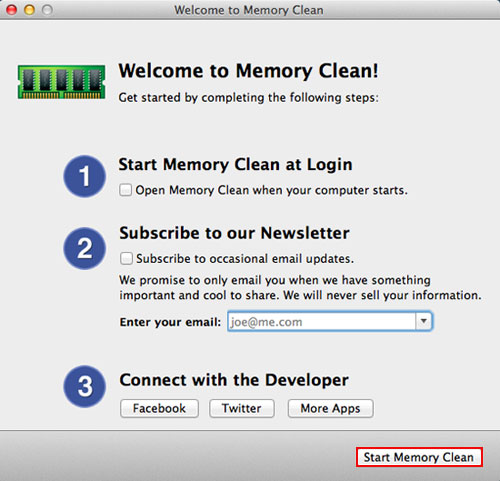Click the blue step 3 circle icon
This screenshot has width=500, height=481.
coord(85,386)
